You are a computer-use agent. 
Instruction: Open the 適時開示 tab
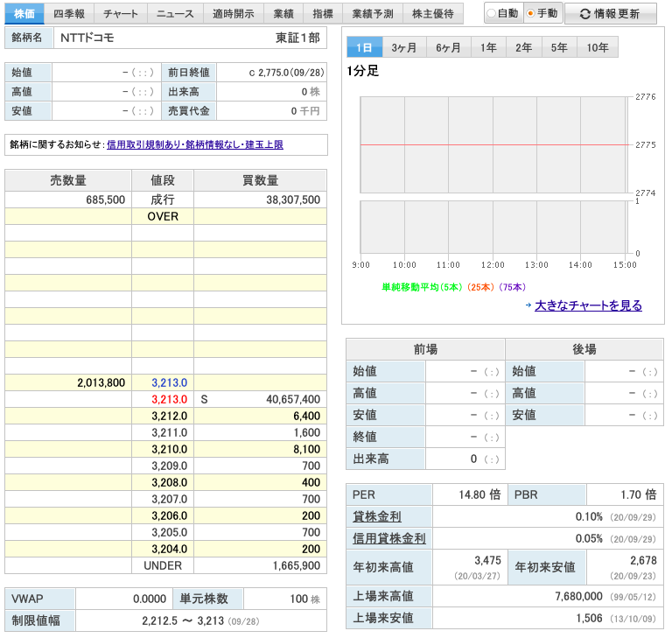[x=234, y=14]
